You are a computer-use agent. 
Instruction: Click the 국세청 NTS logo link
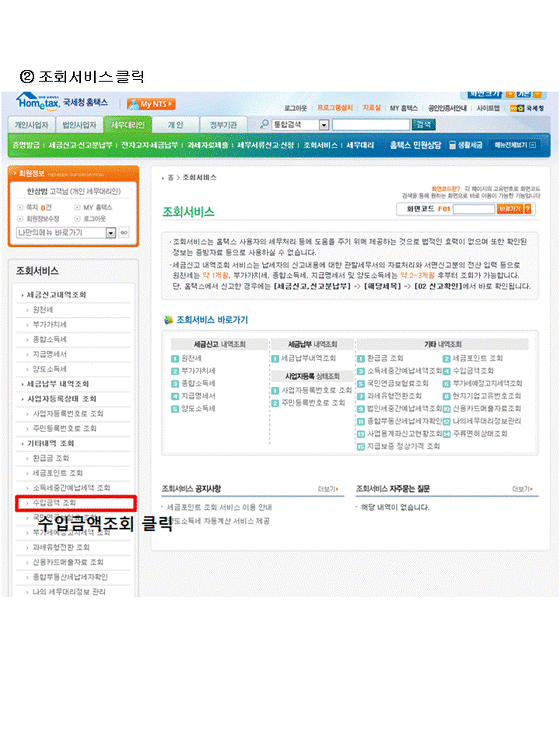(x=527, y=108)
